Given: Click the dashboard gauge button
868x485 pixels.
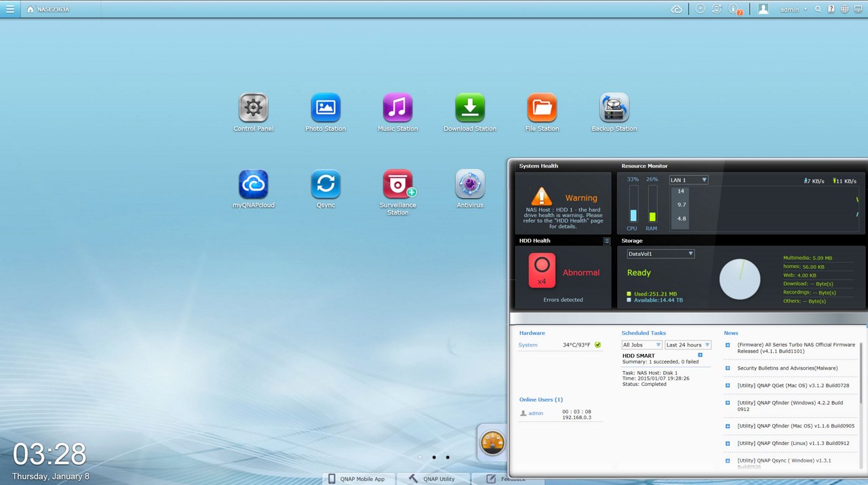Looking at the screenshot, I should (492, 443).
